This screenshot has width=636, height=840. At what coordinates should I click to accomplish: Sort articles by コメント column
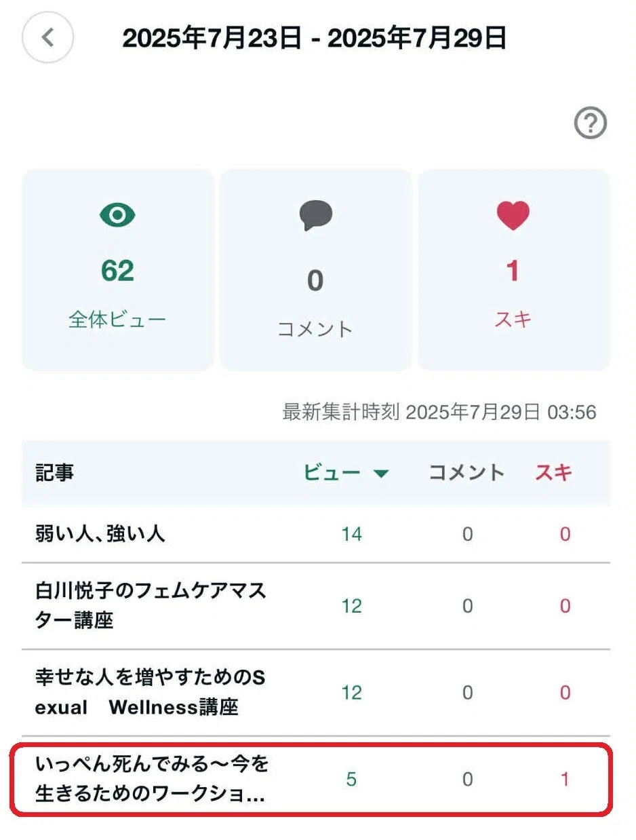point(466,473)
